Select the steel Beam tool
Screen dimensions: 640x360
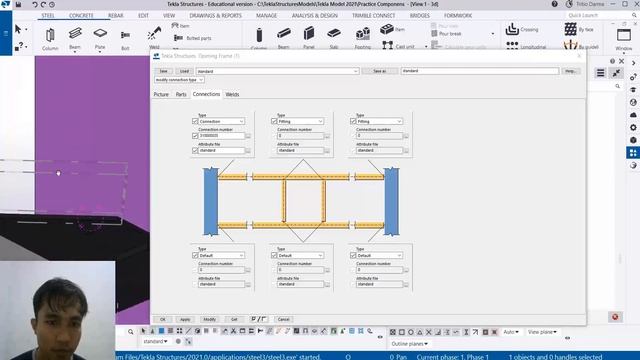(x=75, y=39)
